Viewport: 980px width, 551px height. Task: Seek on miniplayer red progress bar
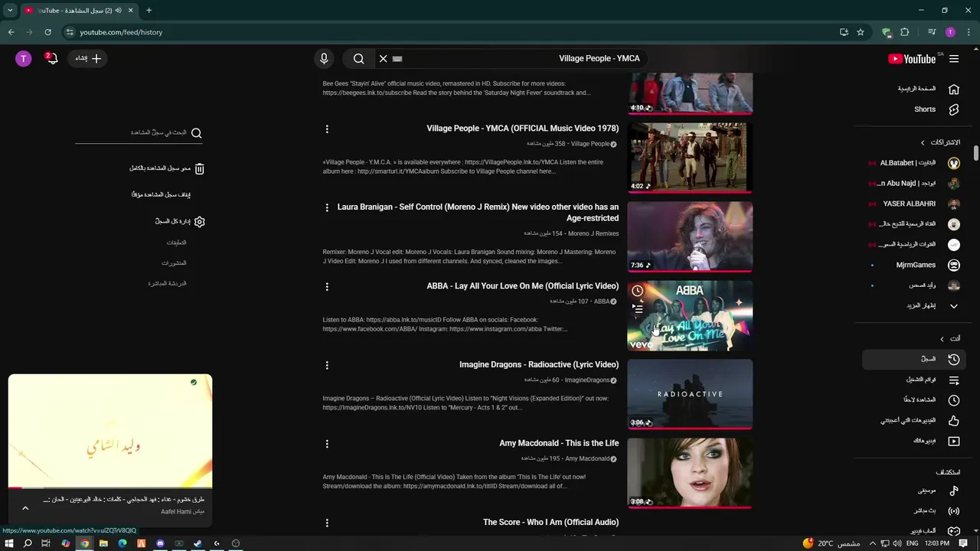click(x=110, y=487)
